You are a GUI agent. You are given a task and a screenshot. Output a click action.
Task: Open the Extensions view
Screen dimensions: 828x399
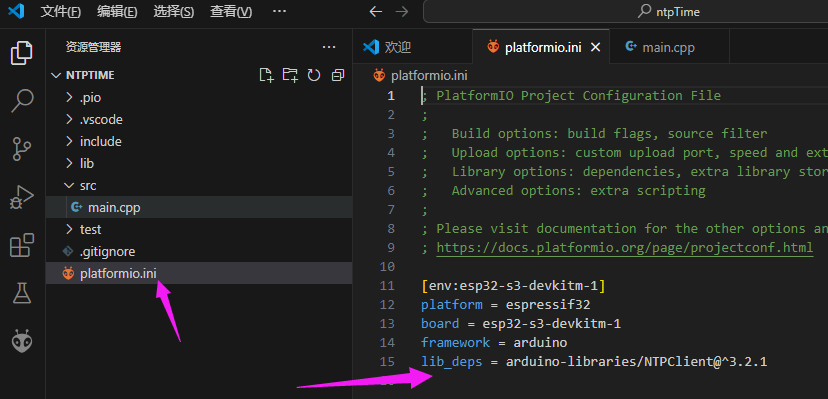click(22, 245)
